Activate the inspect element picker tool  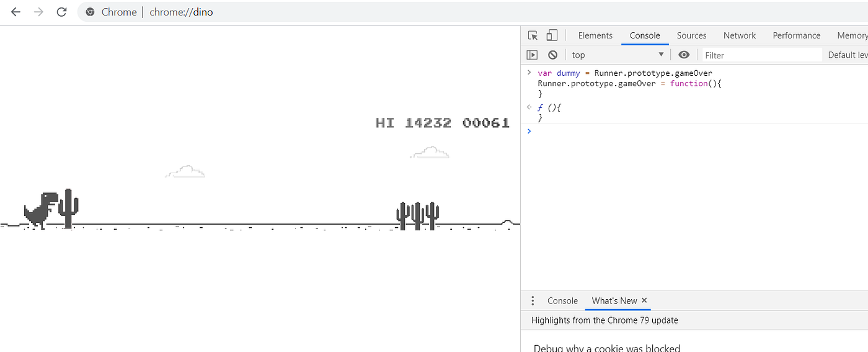point(533,35)
